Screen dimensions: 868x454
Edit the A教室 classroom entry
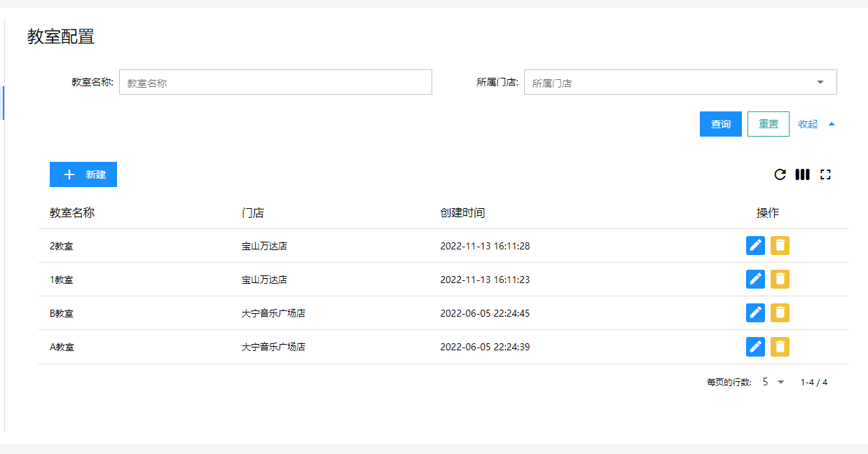click(755, 346)
